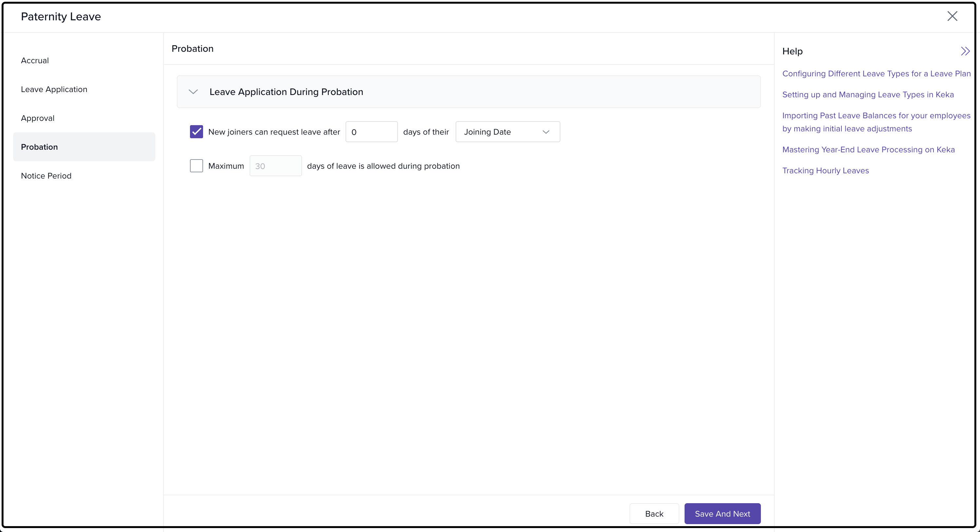Click the days-after-joining input field
Screen dimensions: 980x532
(371, 132)
